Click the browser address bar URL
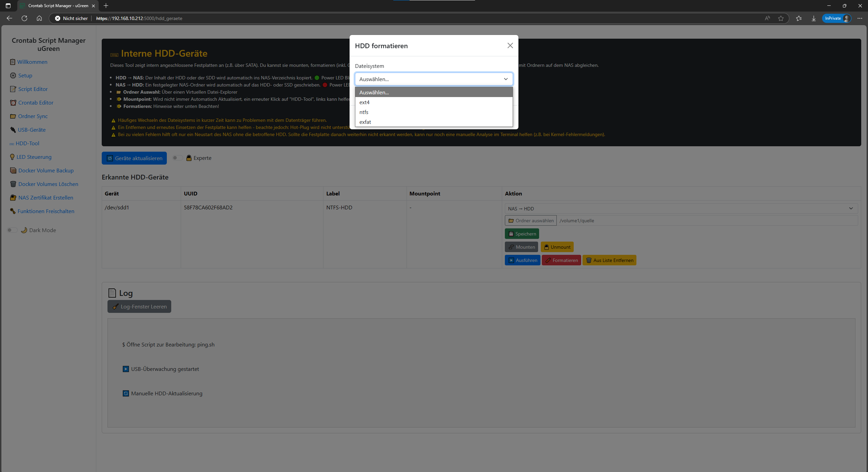The height and width of the screenshot is (472, 868). pos(139,18)
